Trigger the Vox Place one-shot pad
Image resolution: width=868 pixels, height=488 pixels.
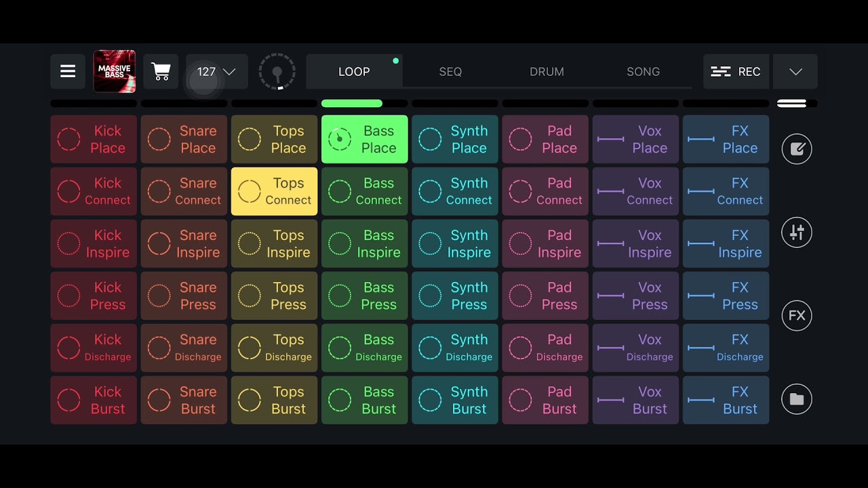pos(635,139)
